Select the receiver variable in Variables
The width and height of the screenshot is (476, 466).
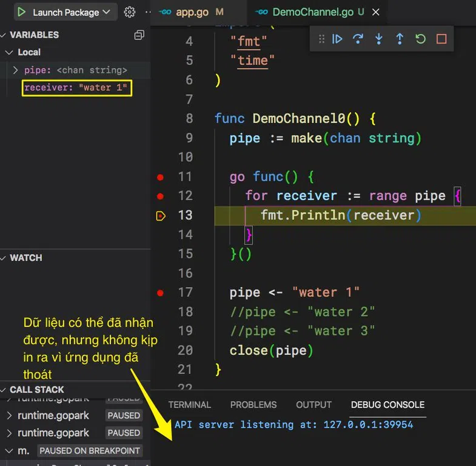(76, 88)
